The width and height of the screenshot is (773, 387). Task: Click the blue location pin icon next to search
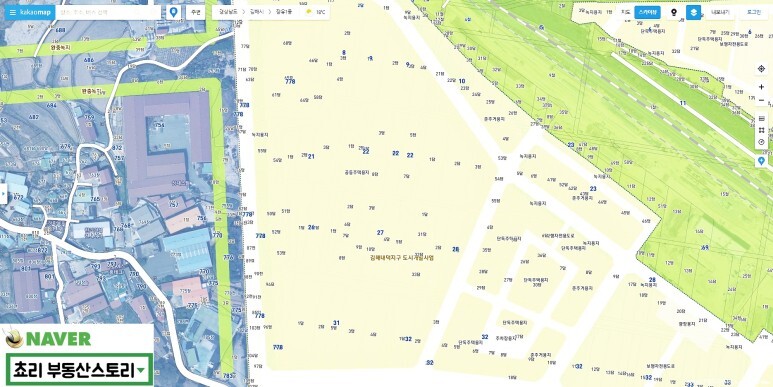click(173, 12)
